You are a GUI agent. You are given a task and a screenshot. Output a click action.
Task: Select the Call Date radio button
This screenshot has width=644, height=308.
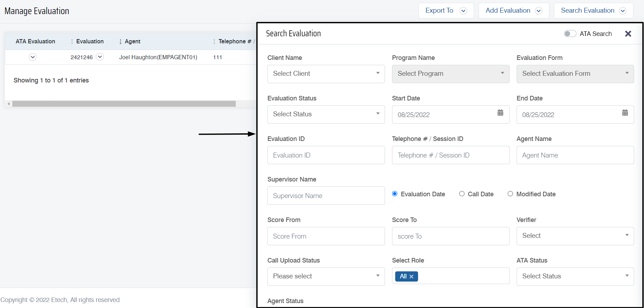(462, 194)
